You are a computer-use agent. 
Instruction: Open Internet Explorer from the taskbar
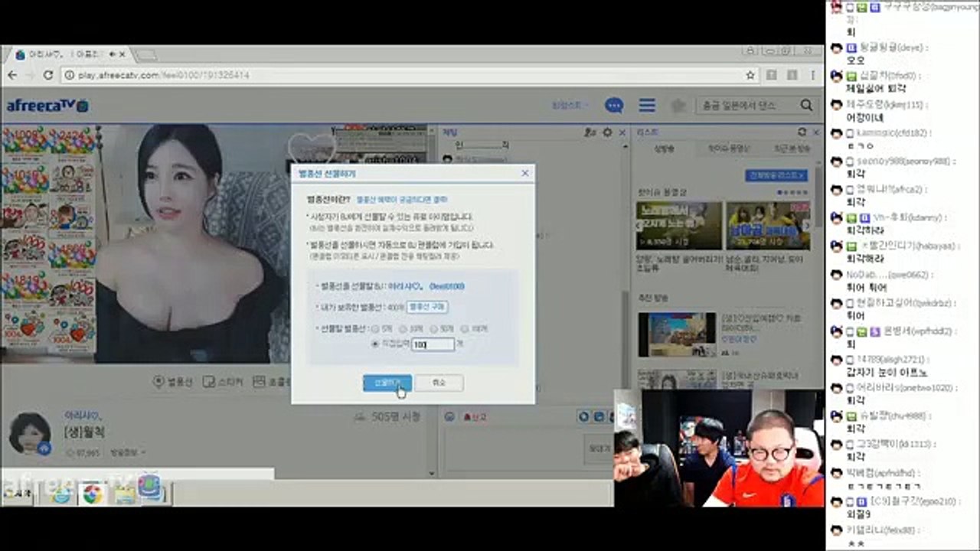coord(61,494)
